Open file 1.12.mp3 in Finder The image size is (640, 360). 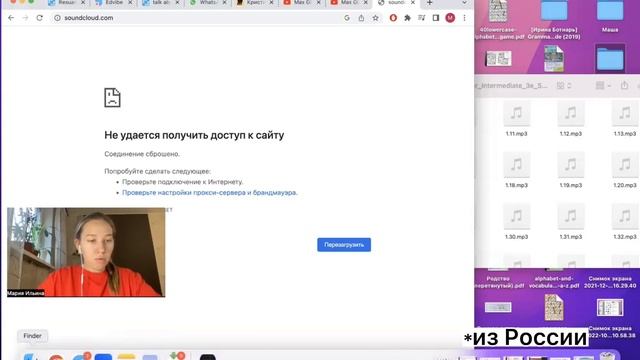(x=571, y=119)
